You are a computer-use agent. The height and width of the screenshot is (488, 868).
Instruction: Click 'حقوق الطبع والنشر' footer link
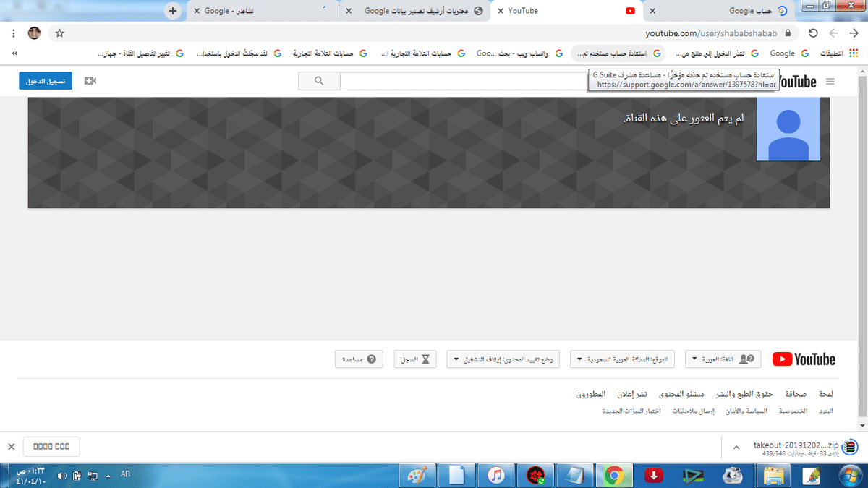[x=745, y=395]
